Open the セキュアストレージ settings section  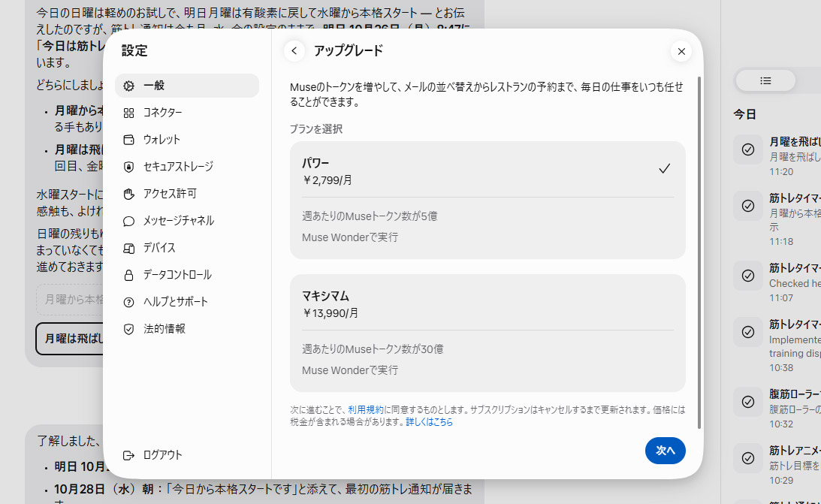click(187, 167)
